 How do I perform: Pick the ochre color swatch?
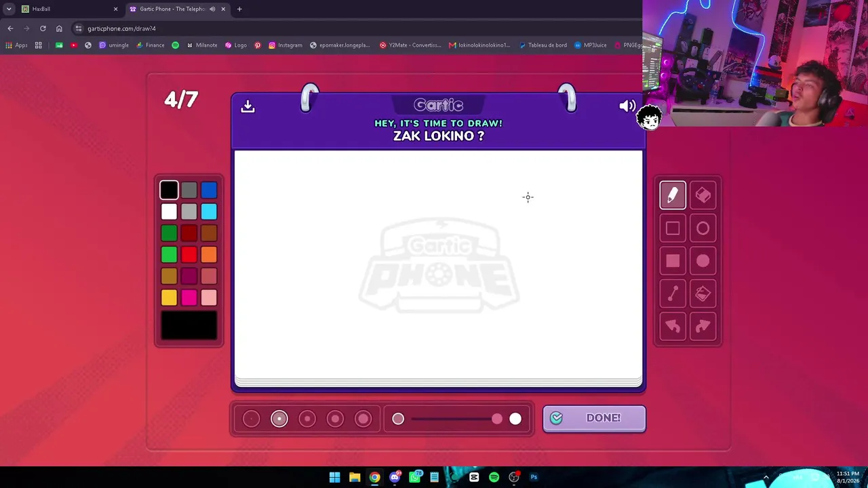tap(169, 277)
